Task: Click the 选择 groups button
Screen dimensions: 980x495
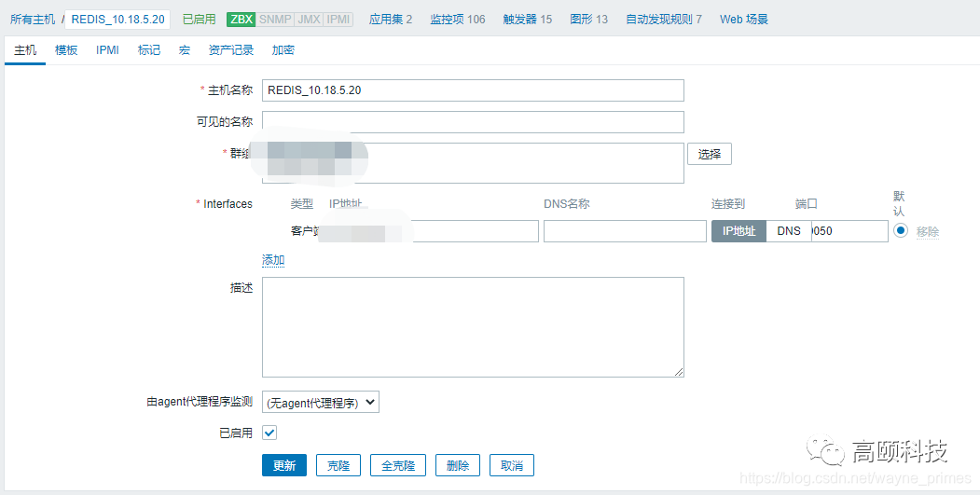Action: [710, 155]
